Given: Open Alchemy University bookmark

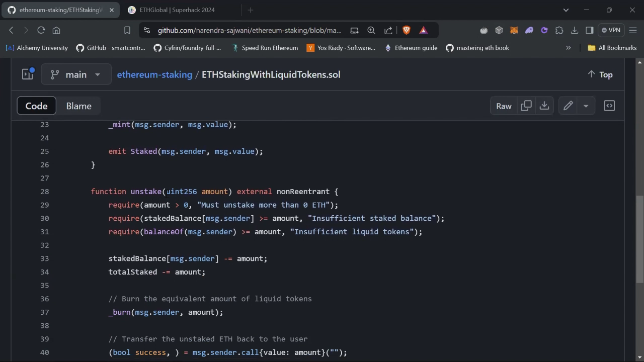Looking at the screenshot, I should 37,48.
